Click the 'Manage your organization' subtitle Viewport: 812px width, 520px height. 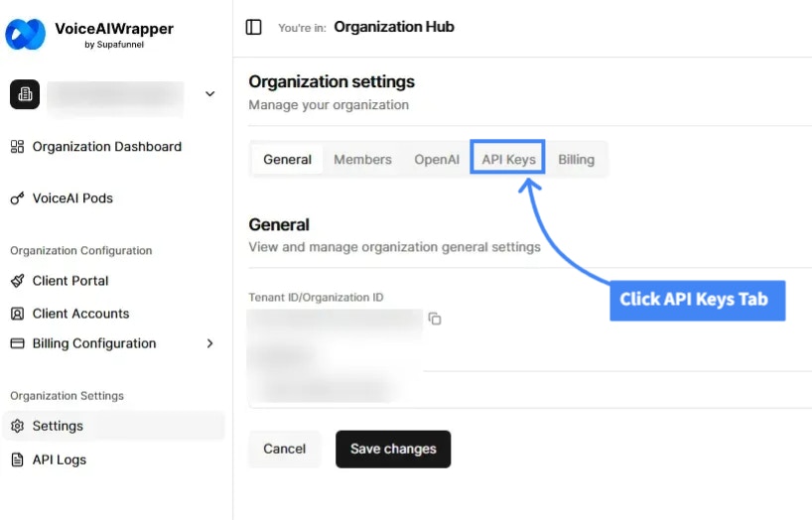coord(329,105)
